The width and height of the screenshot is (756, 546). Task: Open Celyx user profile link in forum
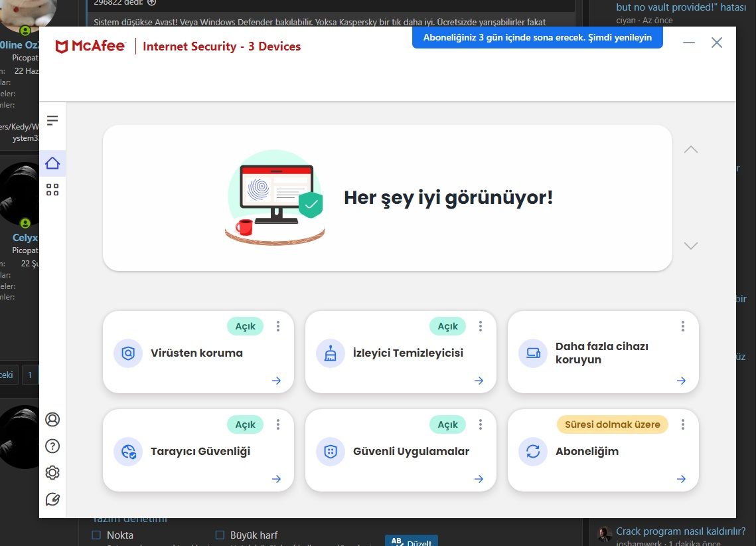25,237
